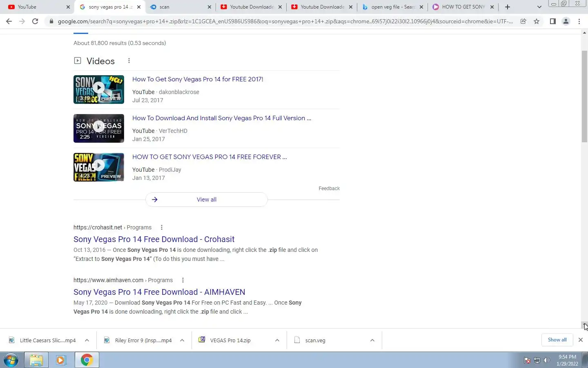Click Show all downloads

(557, 340)
